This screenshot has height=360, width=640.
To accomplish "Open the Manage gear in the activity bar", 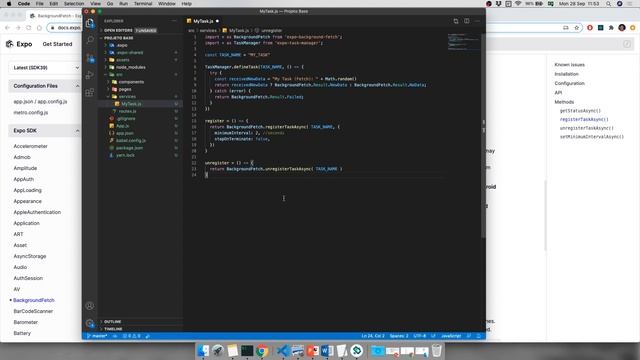I will (x=90, y=323).
